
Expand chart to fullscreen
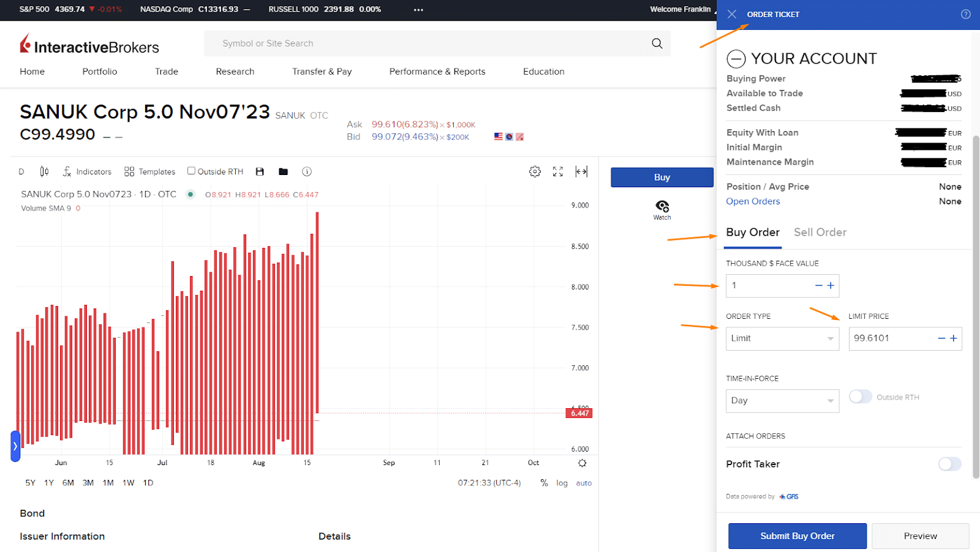point(558,171)
